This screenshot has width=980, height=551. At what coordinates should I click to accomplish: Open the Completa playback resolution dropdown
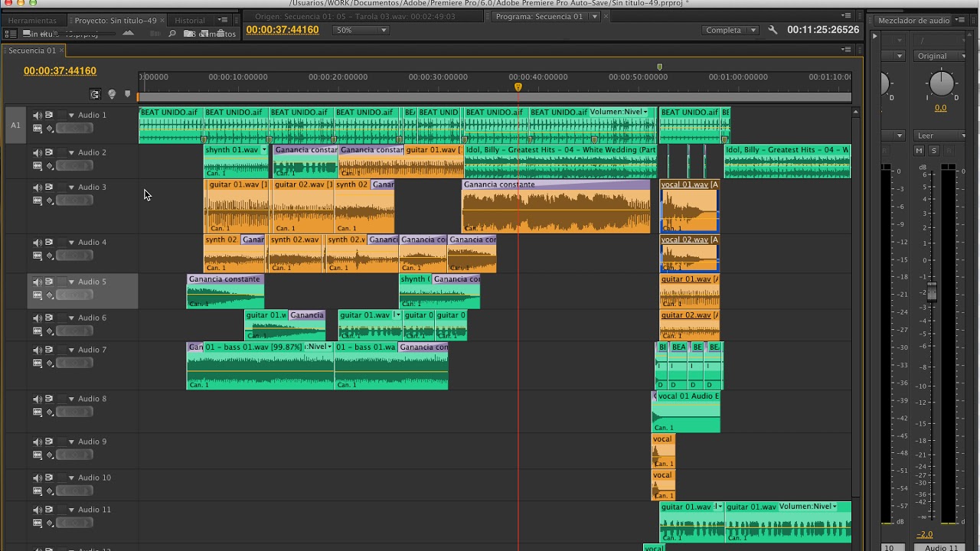[x=730, y=30]
